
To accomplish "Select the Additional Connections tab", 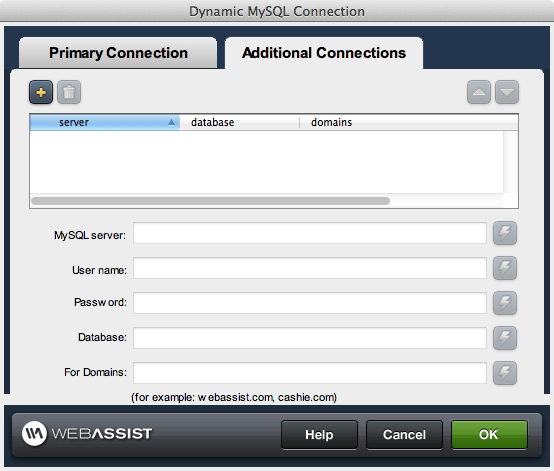I will 324,53.
